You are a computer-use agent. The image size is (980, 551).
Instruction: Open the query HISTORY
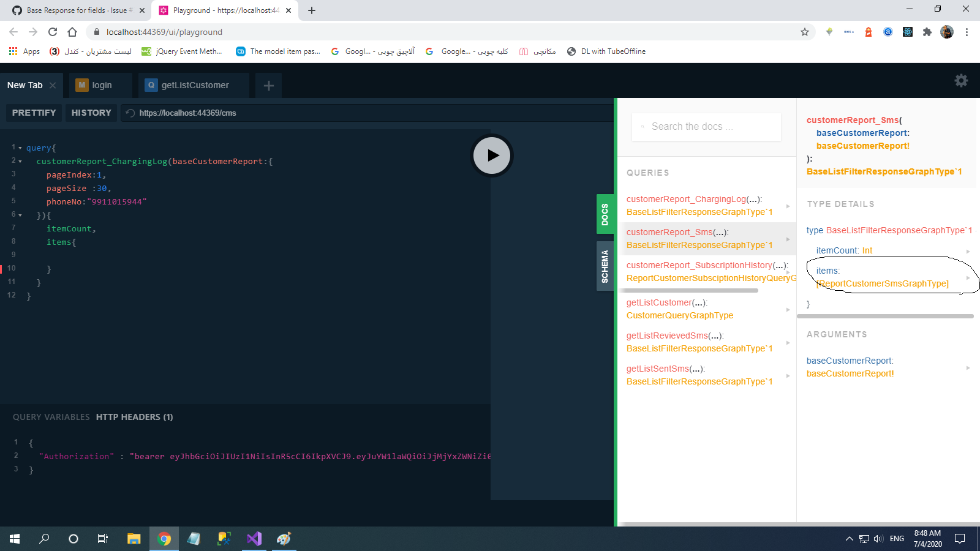(91, 113)
